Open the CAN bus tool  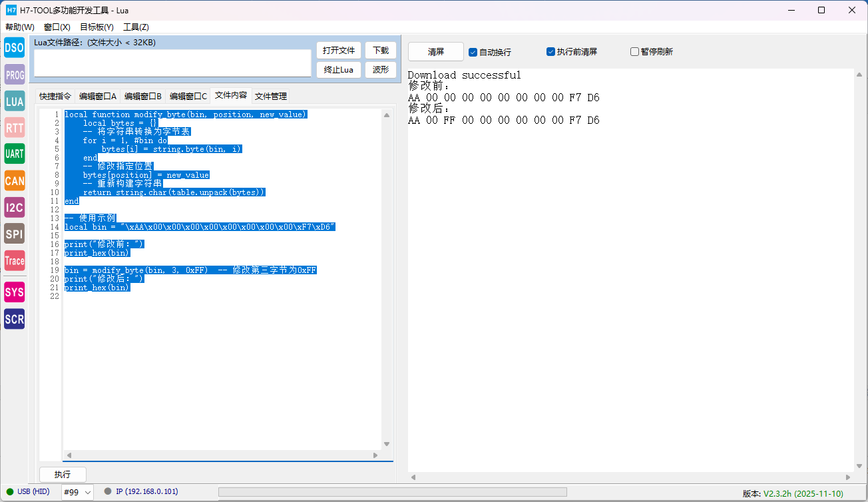coord(15,180)
